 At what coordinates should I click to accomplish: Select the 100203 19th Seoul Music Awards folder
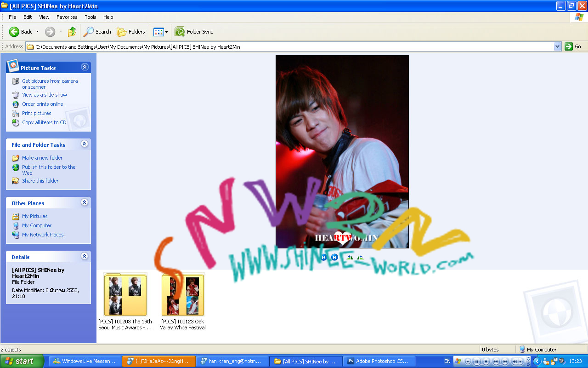125,301
